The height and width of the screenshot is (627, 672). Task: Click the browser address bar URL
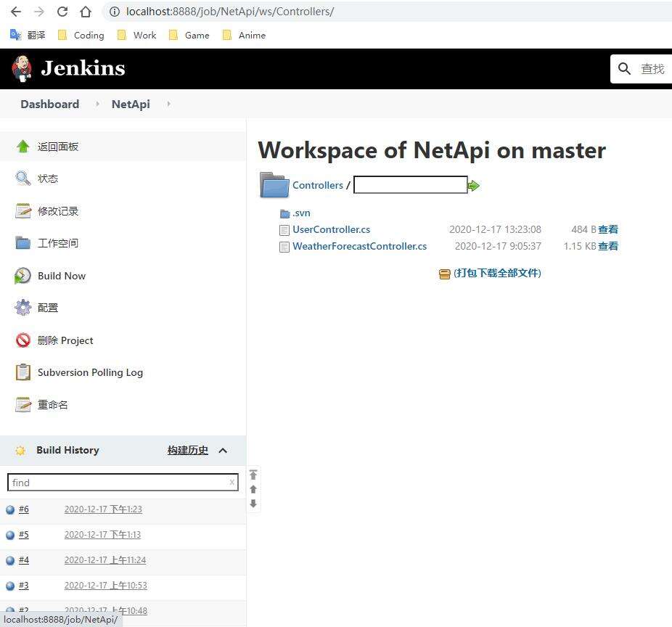click(230, 12)
